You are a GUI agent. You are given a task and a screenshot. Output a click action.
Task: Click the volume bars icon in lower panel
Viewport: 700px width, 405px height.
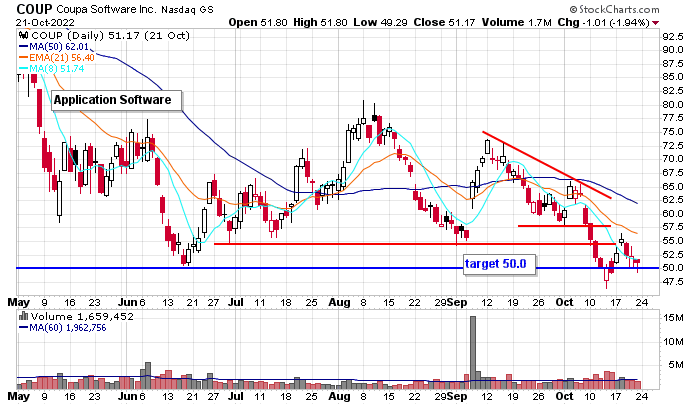[23, 317]
